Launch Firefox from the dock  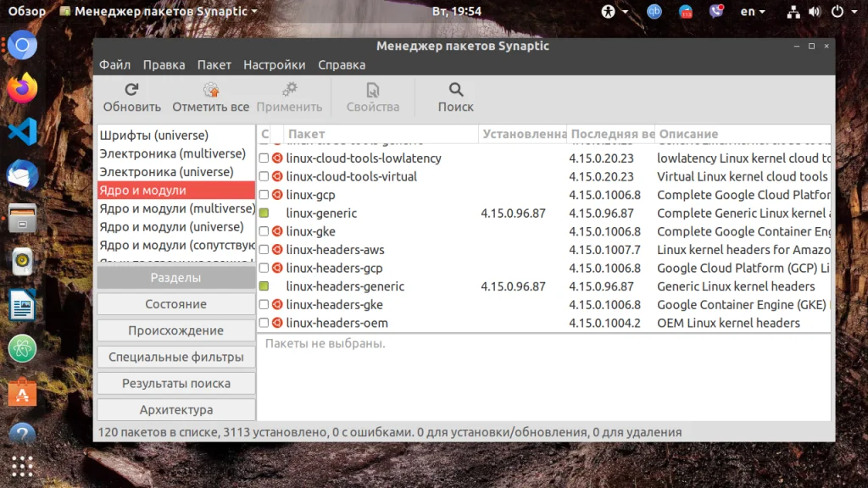[22, 88]
